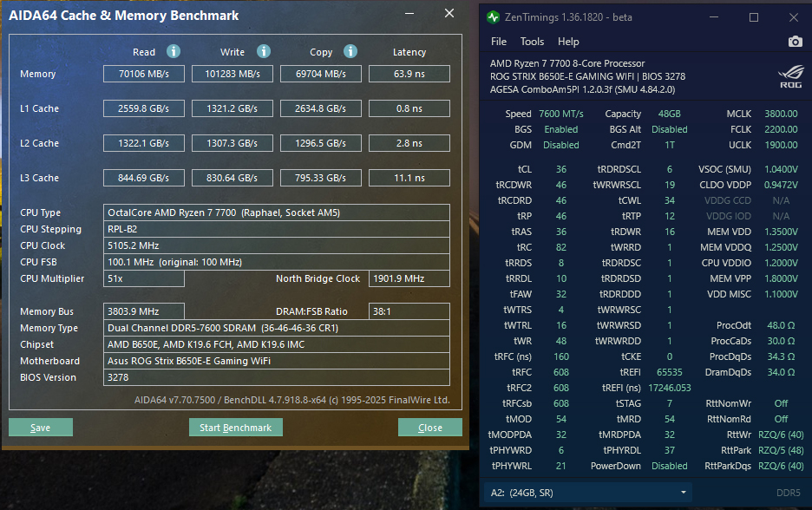
Task: Click AMD Ryzen 7 7700 8-Core Processor text
Action: (x=567, y=63)
